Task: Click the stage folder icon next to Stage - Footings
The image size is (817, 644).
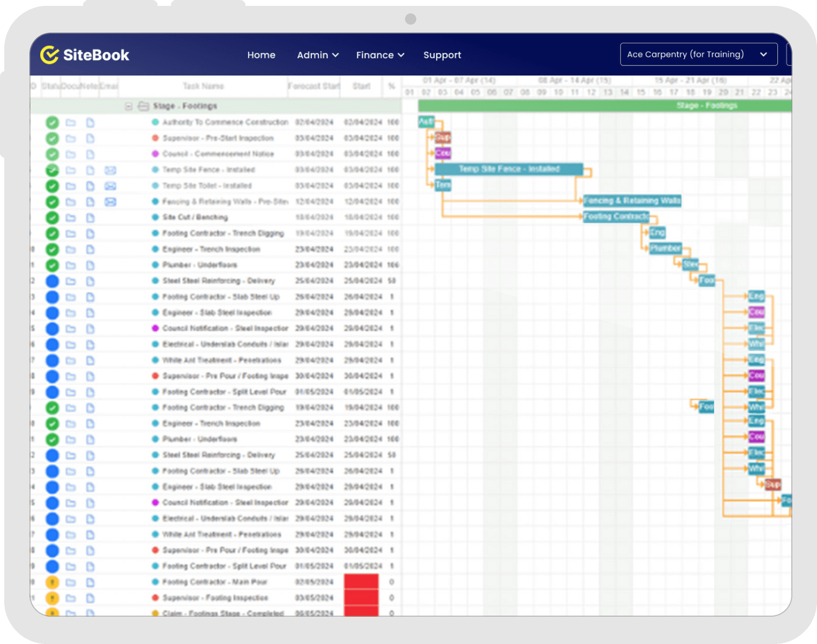Action: pos(143,106)
